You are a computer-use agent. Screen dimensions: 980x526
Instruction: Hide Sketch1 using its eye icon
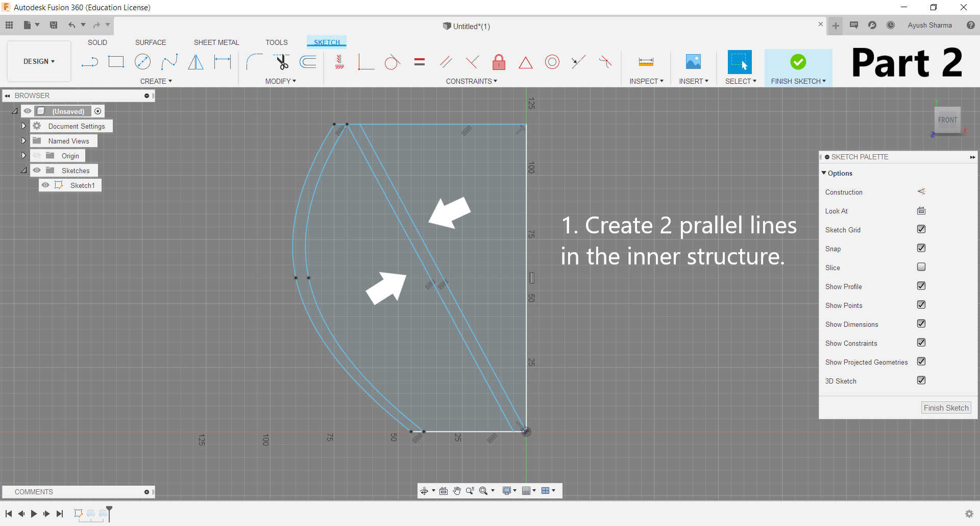(x=45, y=185)
